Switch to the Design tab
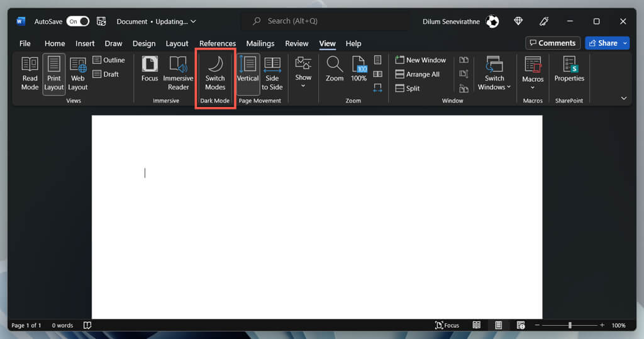Screen dimensions: 644x339 (144, 43)
